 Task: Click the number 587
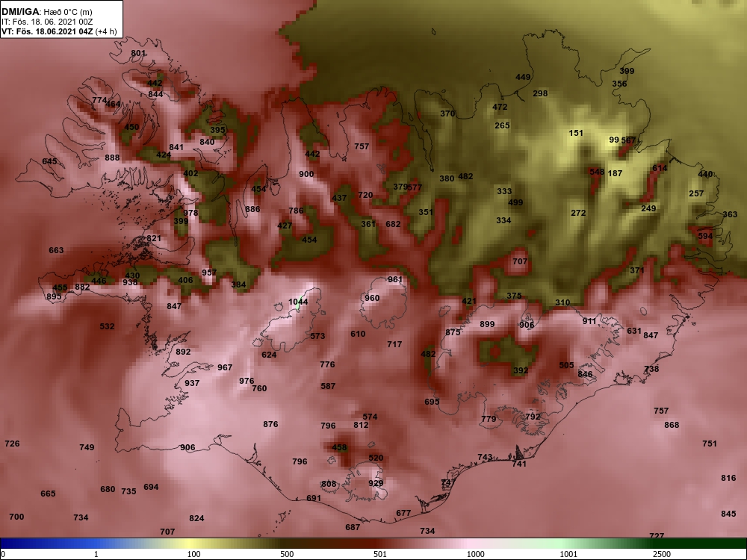[328, 386]
